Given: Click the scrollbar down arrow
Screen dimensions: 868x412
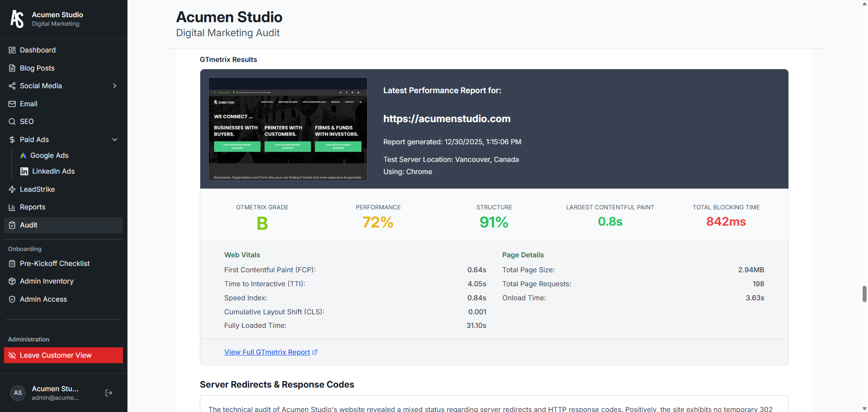Looking at the screenshot, I should click(864, 408).
